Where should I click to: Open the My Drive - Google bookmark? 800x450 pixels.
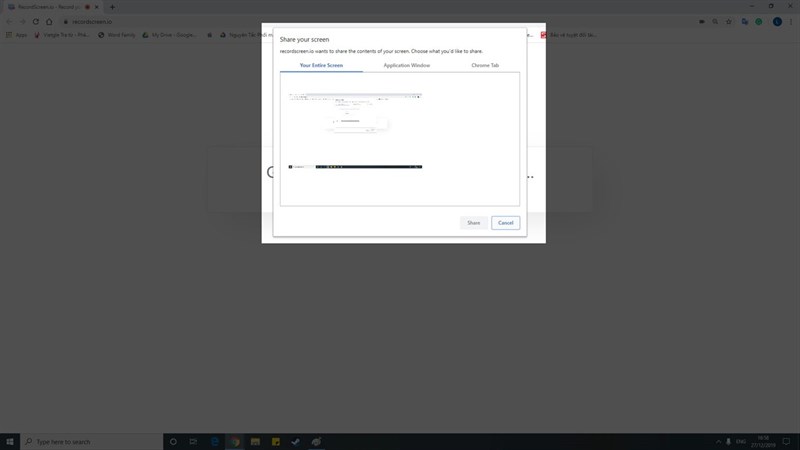[169, 35]
